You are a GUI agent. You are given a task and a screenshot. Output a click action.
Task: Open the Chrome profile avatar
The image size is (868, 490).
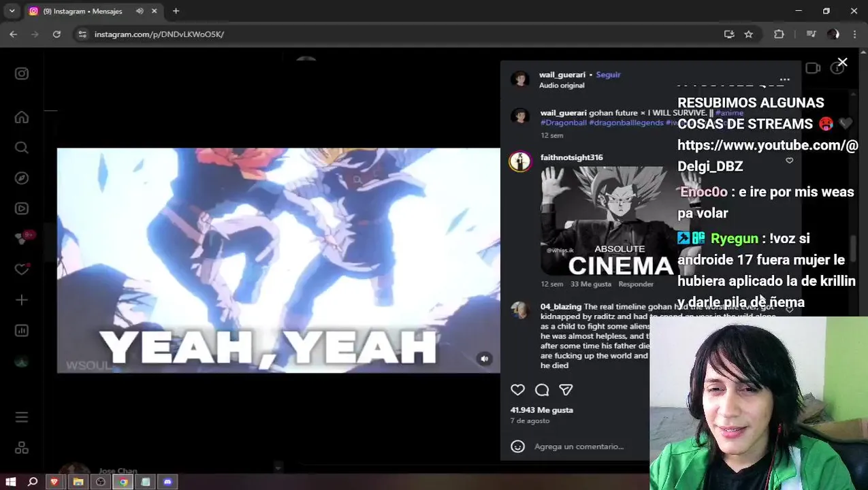833,34
